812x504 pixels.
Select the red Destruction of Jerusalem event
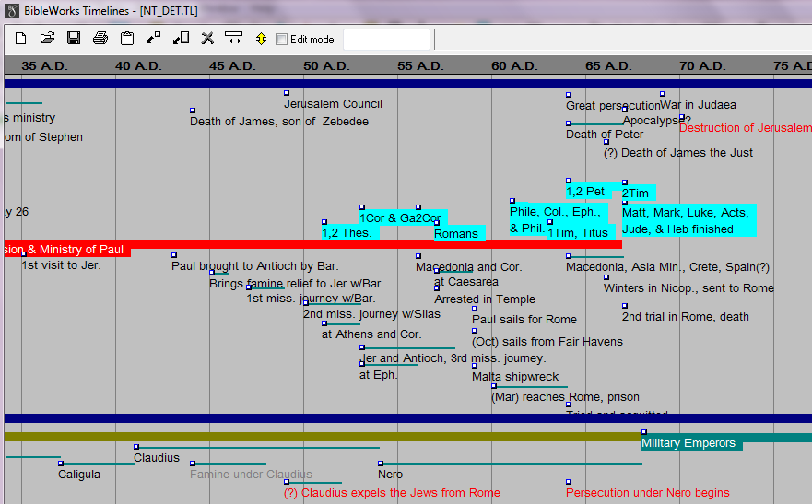(746, 128)
